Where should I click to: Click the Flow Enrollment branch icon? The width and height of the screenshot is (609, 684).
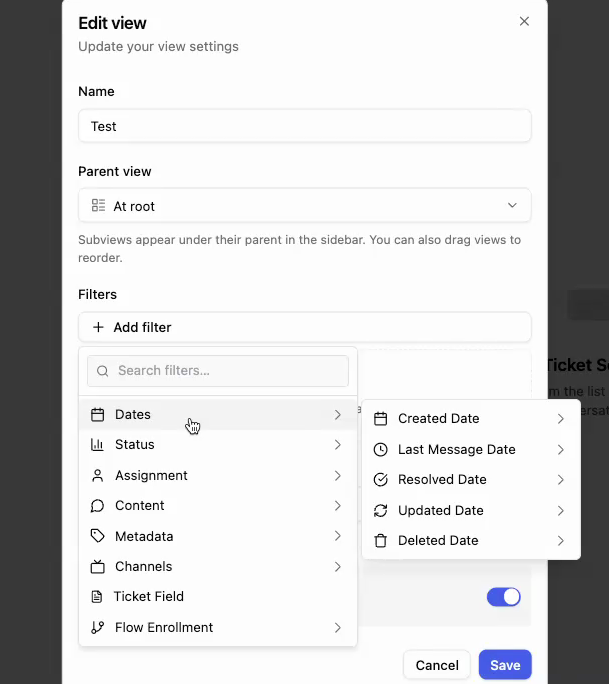tap(98, 628)
